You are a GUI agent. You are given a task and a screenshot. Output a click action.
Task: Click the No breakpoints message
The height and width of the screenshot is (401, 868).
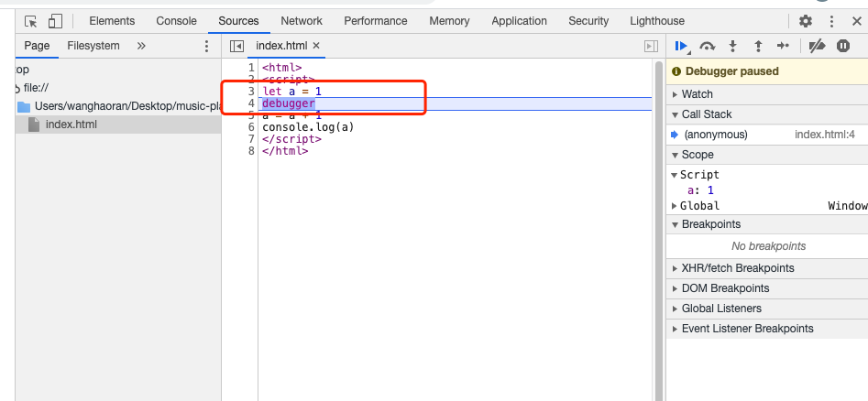click(768, 246)
